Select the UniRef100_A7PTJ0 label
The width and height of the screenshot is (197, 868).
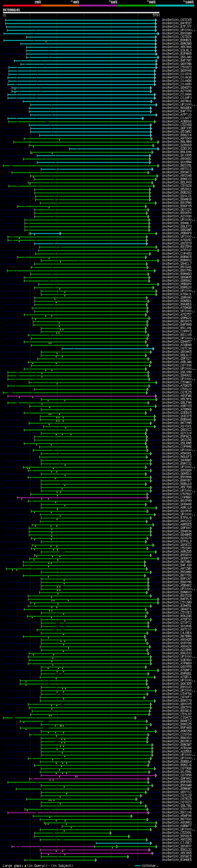177,115
